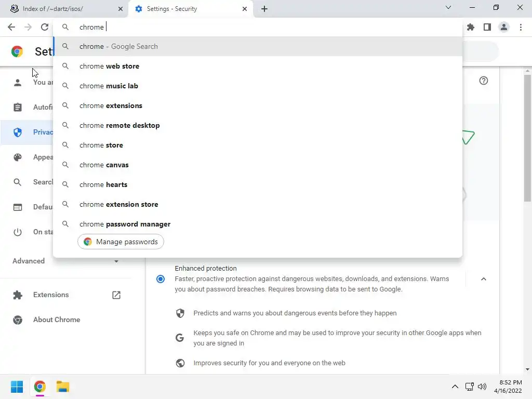Collapse the Enhanced protection details chevron
The width and height of the screenshot is (532, 399).
coord(484,279)
